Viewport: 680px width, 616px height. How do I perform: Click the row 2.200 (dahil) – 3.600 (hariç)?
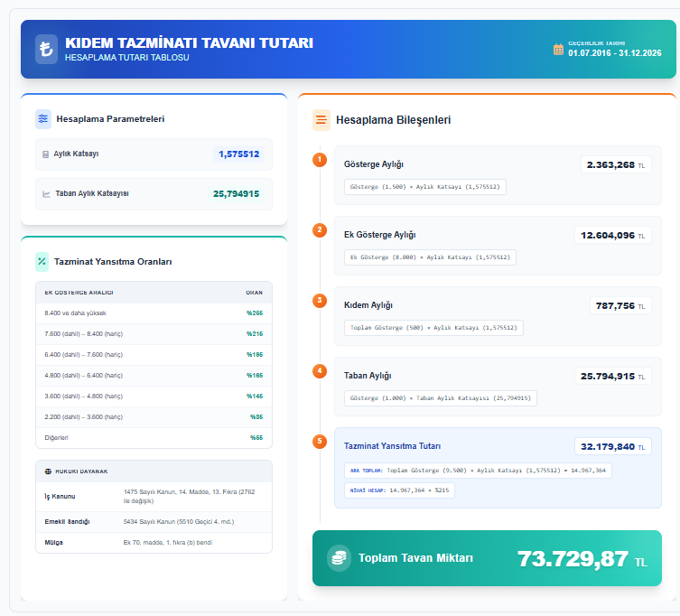[x=154, y=417]
